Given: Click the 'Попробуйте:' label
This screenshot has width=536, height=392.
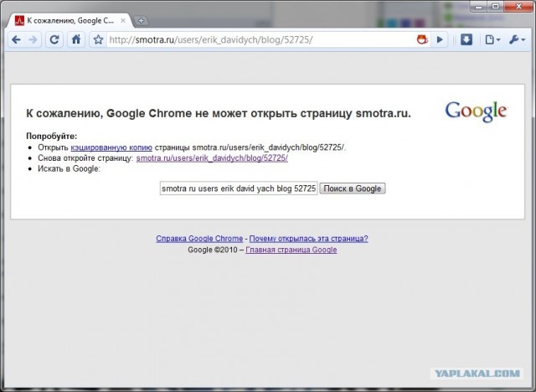Looking at the screenshot, I should (x=52, y=136).
